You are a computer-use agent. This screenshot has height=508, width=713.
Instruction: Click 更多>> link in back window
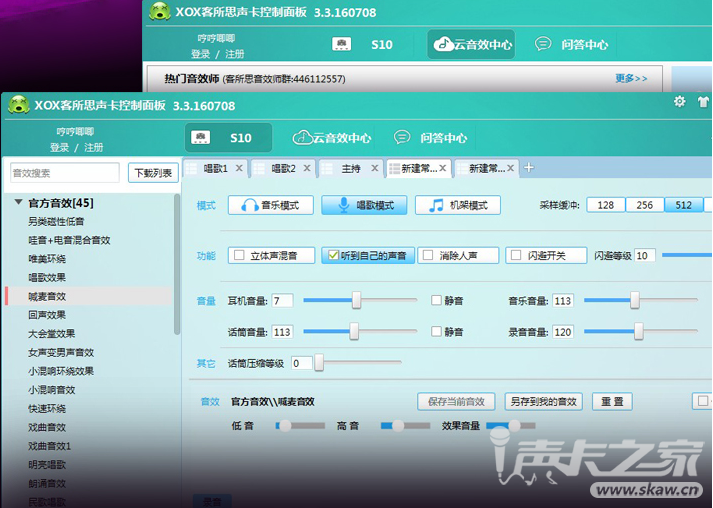[x=631, y=78]
